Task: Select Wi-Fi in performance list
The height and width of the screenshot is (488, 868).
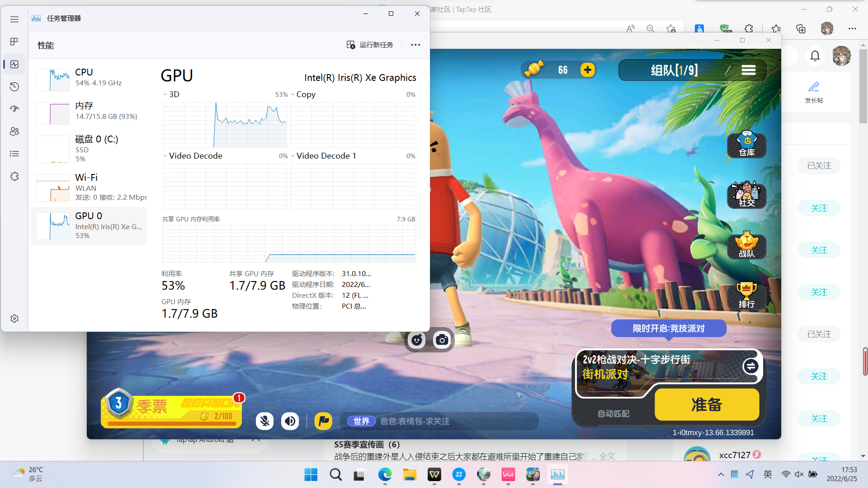Action: pyautogui.click(x=89, y=187)
